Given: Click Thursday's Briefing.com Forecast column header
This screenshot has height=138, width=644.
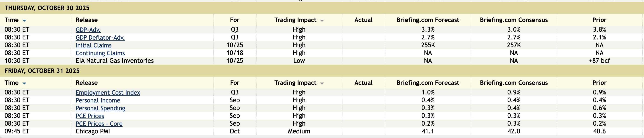Looking at the screenshot, I should pyautogui.click(x=428, y=20).
